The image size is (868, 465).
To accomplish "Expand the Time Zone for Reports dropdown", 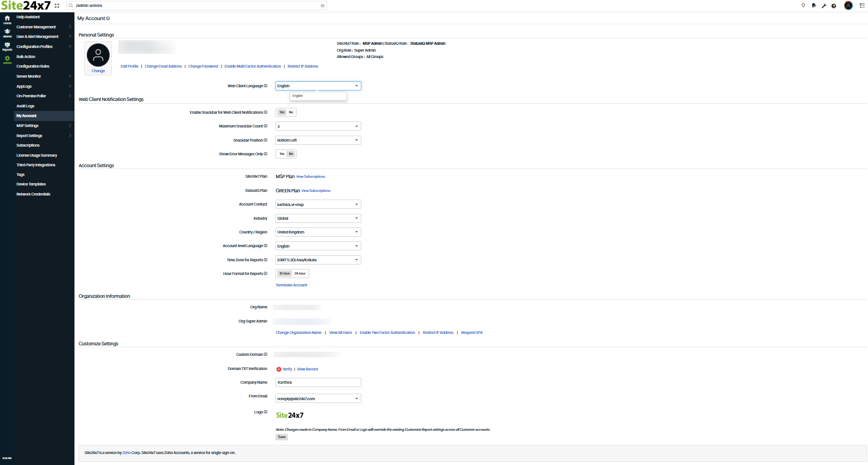I will pos(318,260).
